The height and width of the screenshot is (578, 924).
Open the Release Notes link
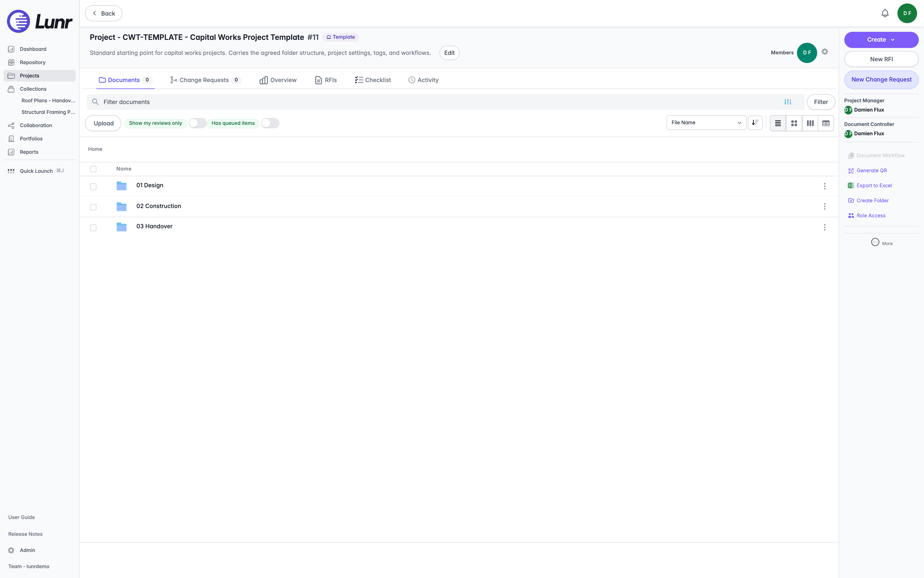point(25,534)
